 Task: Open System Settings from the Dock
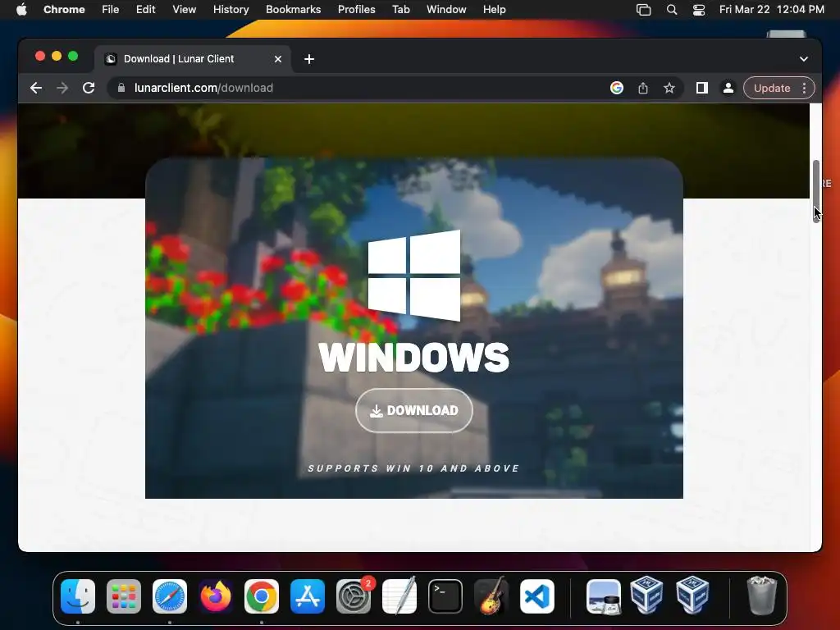tap(354, 596)
